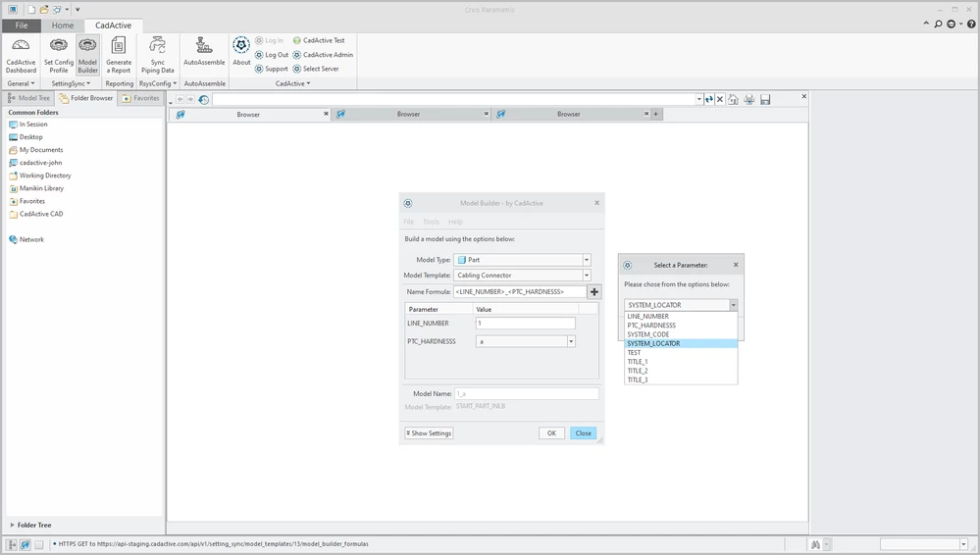Click the browser address bar
980x555 pixels.
(454, 99)
